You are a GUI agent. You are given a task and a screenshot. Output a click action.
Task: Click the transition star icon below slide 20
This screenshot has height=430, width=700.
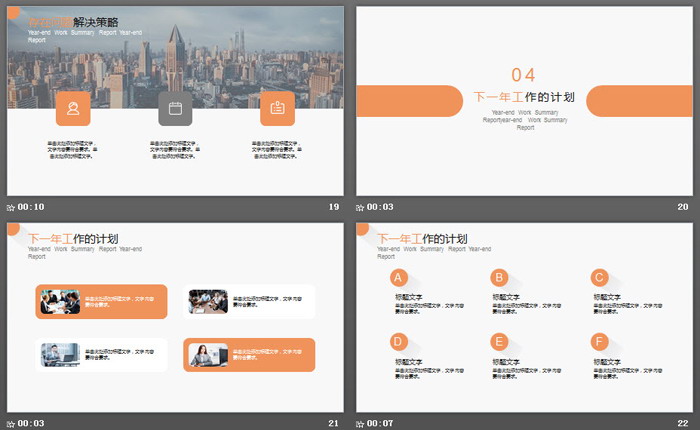[x=361, y=207]
